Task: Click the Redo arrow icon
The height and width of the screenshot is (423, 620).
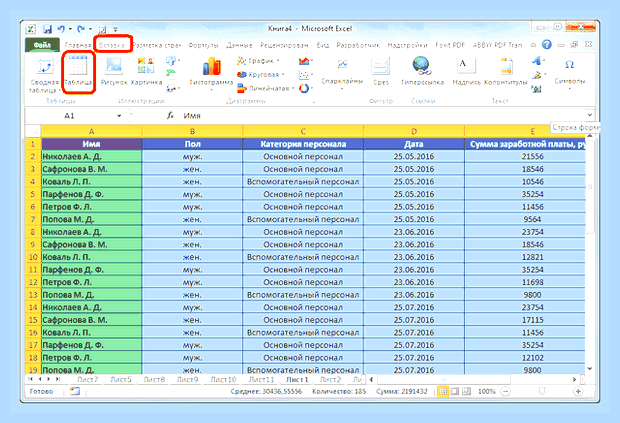Action: (81, 29)
